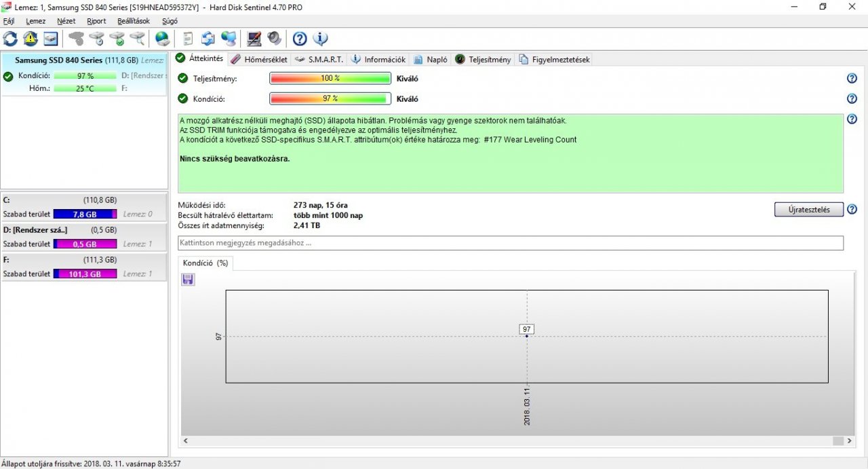The width and height of the screenshot is (868, 469).
Task: Click the disk with green checkmark icon
Action: (x=117, y=38)
